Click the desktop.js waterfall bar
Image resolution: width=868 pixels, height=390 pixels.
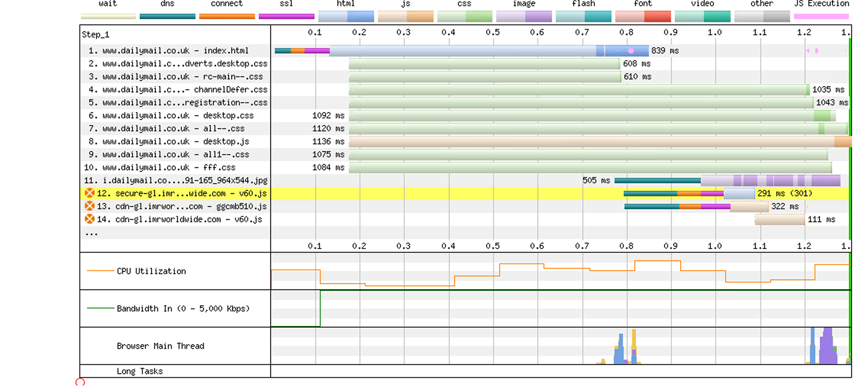[600, 142]
